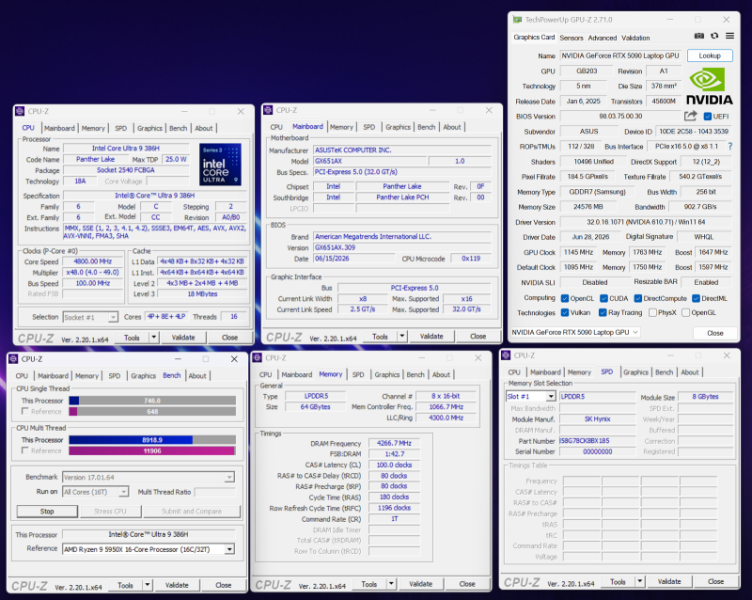Click Close in the CPU-Z Bench window
752x600 pixels.
(223, 585)
